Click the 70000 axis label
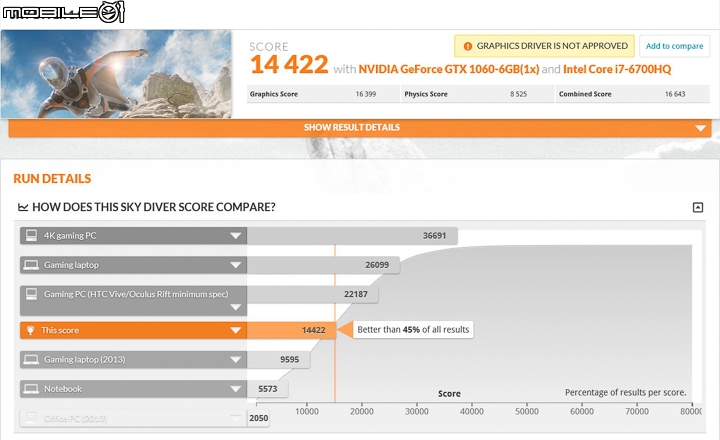The width and height of the screenshot is (720, 440). coord(637,412)
